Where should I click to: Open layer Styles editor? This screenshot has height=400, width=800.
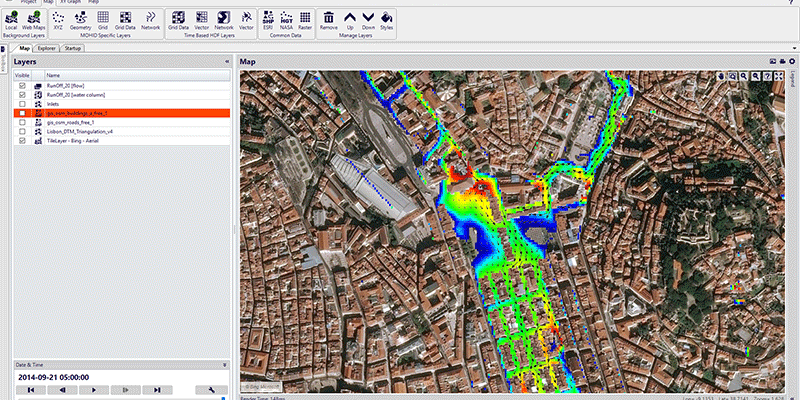(387, 20)
